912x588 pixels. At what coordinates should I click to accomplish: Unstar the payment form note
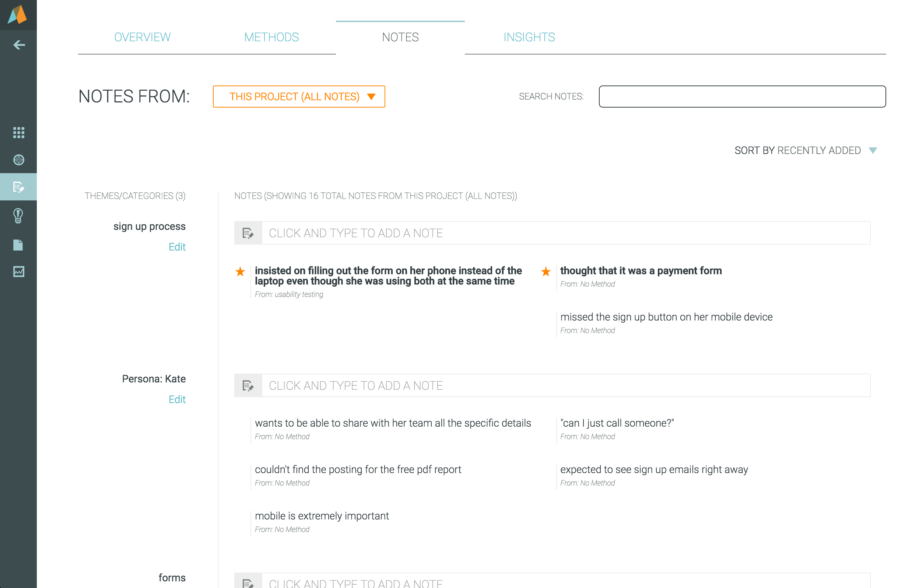546,272
